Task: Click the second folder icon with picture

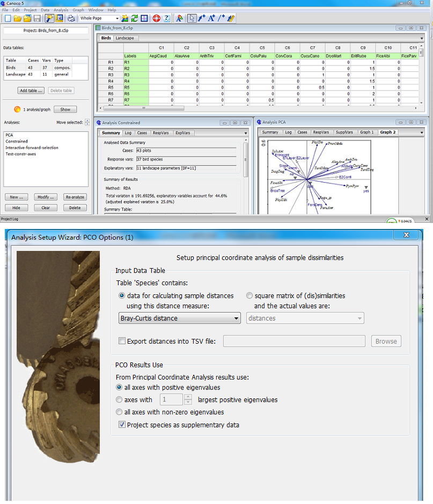Action: tap(27, 18)
